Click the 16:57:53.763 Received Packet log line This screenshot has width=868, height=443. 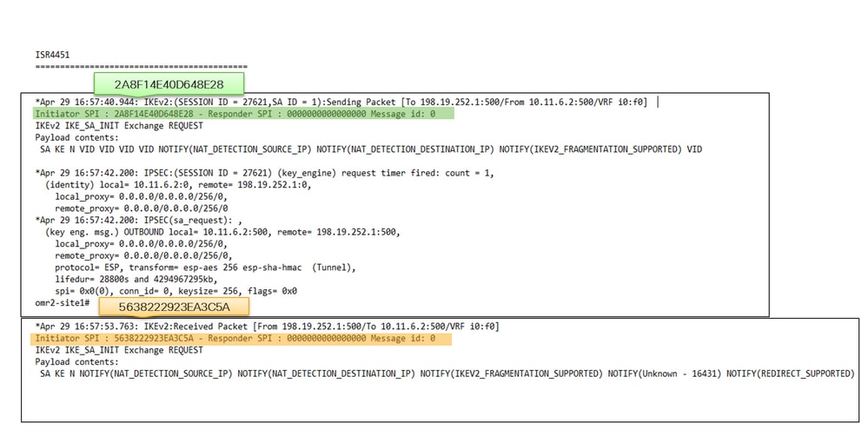click(267, 327)
